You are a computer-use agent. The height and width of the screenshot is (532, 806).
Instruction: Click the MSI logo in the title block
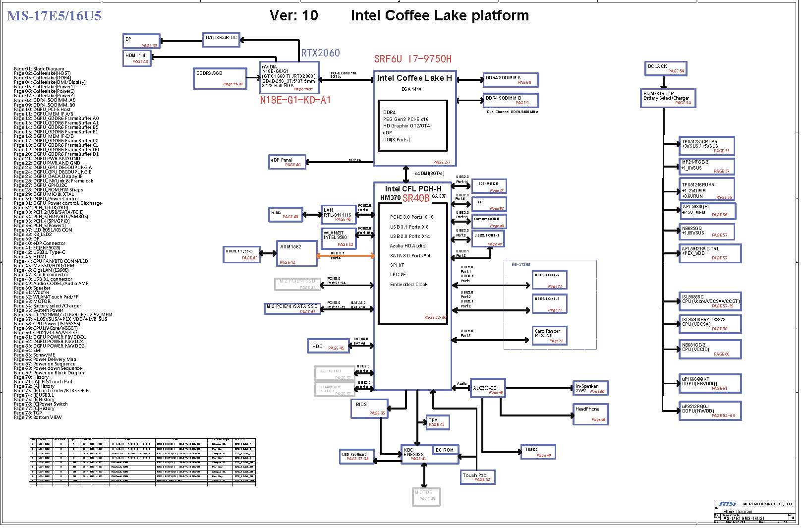coord(728,504)
